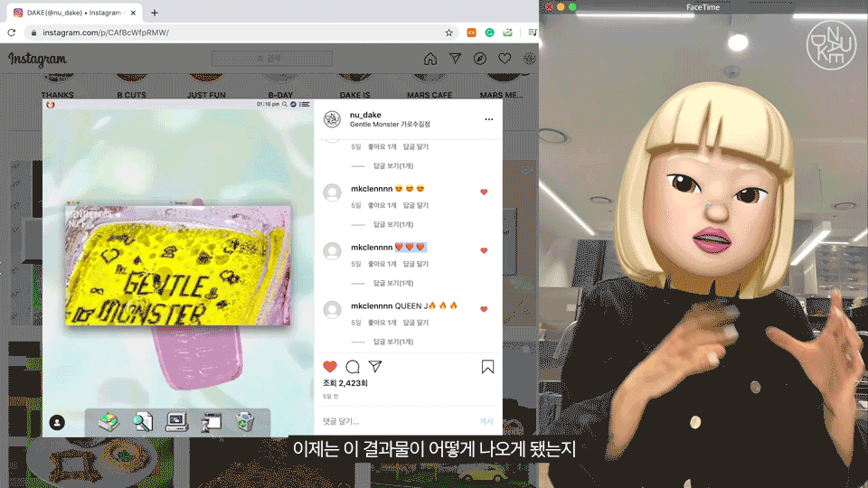The width and height of the screenshot is (868, 488).
Task: Open a new browser tab
Action: [155, 13]
